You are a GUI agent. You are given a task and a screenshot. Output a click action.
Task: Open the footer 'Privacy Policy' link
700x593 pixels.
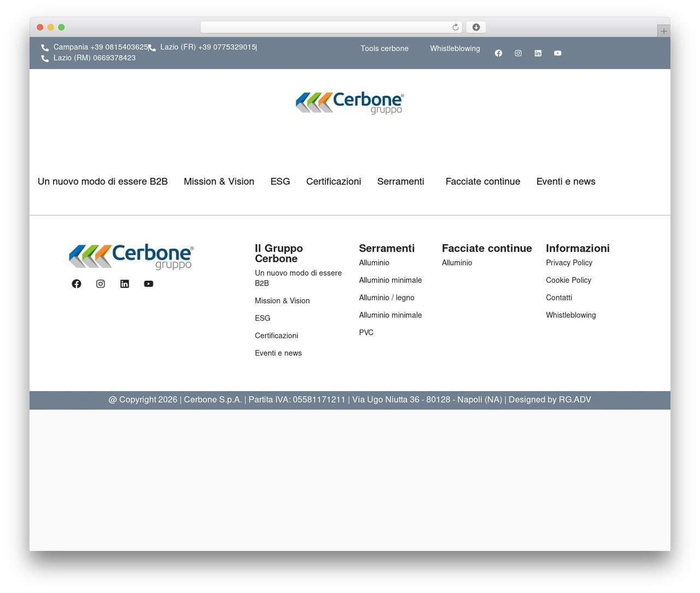569,263
